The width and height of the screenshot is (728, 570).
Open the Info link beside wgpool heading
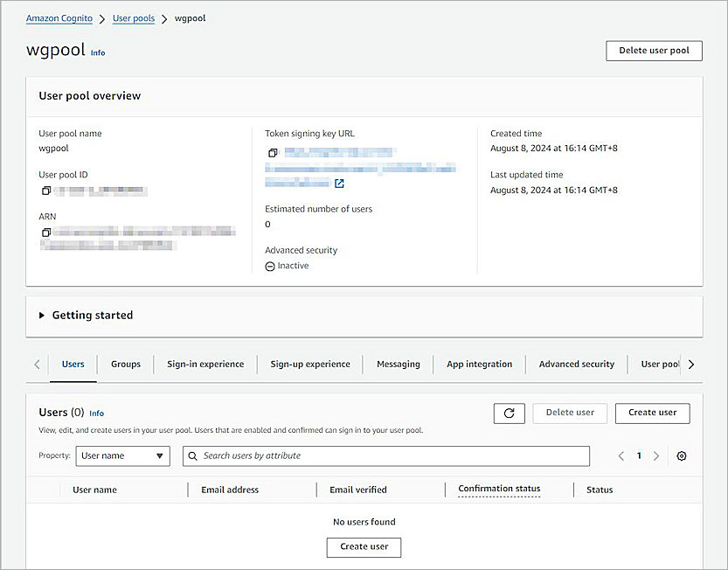coord(97,52)
